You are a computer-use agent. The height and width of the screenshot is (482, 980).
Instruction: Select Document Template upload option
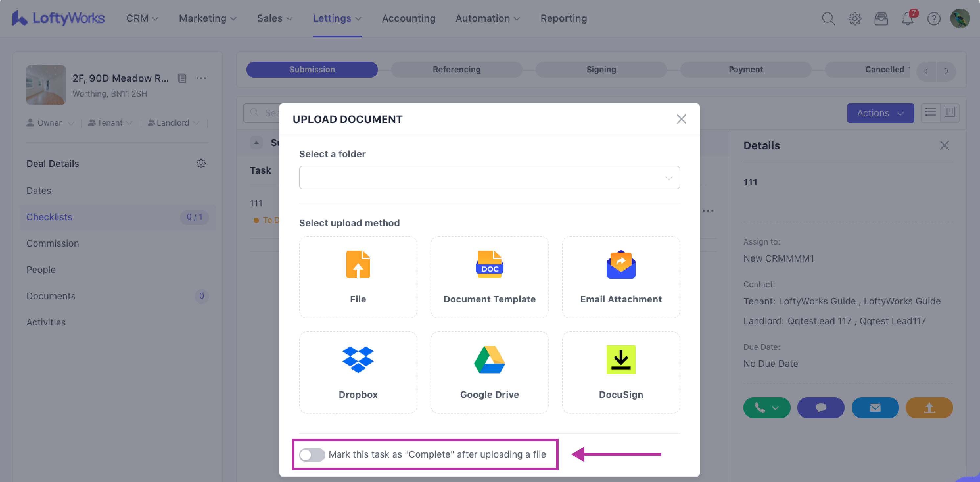(489, 277)
